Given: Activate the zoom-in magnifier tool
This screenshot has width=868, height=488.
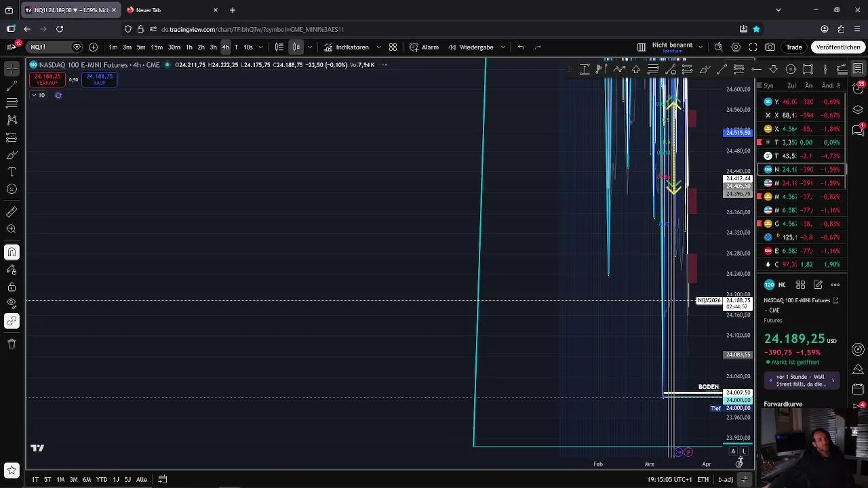Looking at the screenshot, I should pos(12,229).
